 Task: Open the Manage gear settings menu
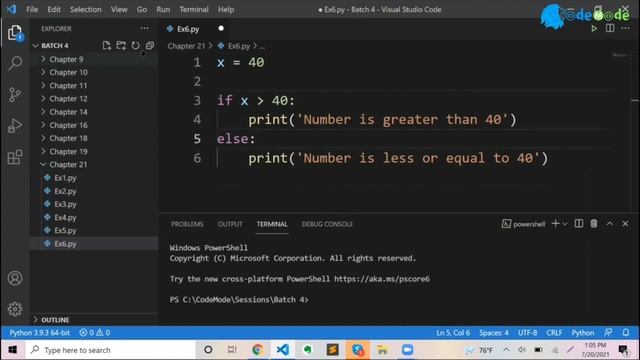click(15, 309)
